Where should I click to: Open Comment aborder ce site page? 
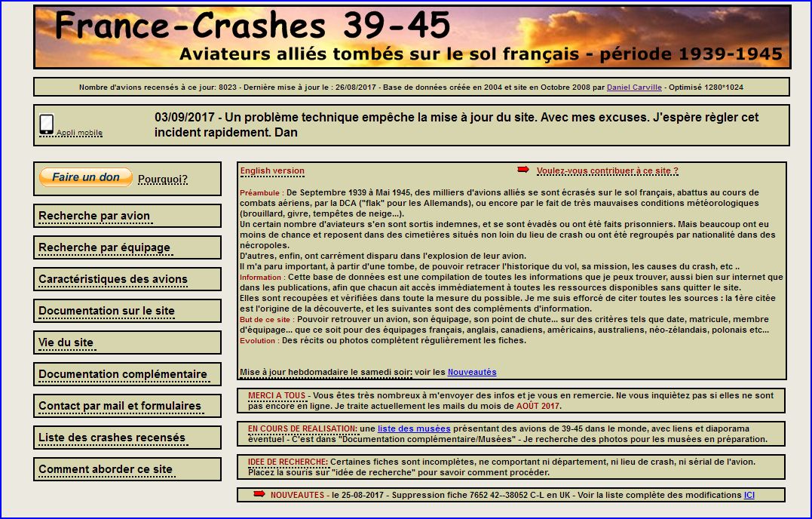pos(106,469)
